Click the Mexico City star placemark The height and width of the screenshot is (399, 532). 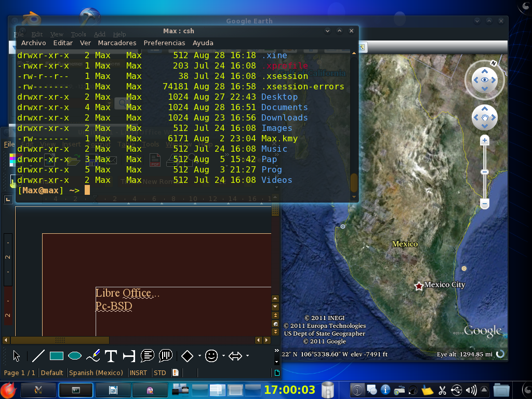click(x=419, y=286)
